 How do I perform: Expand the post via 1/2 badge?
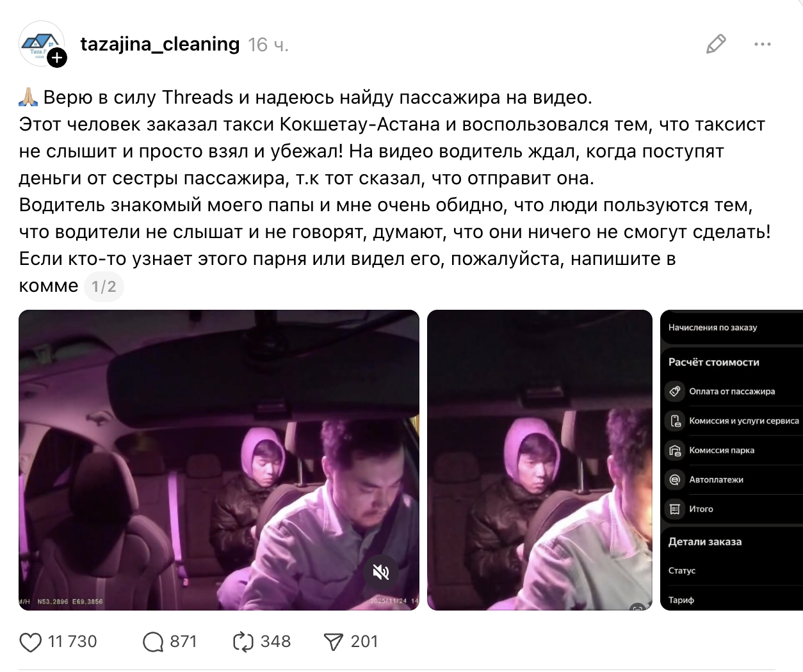pyautogui.click(x=104, y=286)
